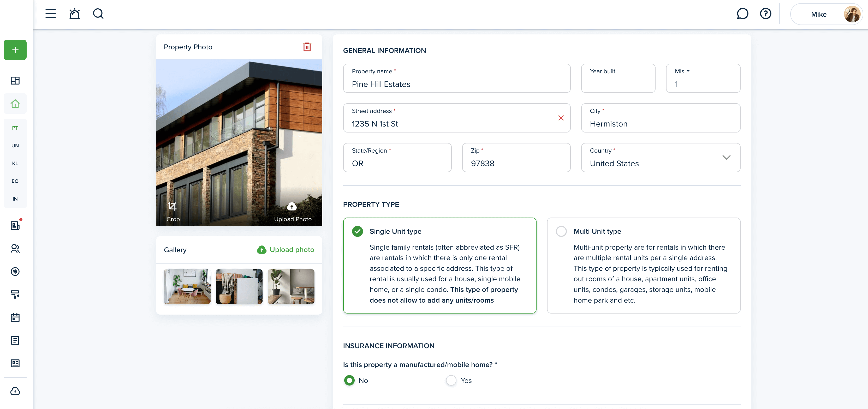This screenshot has width=868, height=409.
Task: Go to IN sidebar submenu item
Action: coord(15,199)
